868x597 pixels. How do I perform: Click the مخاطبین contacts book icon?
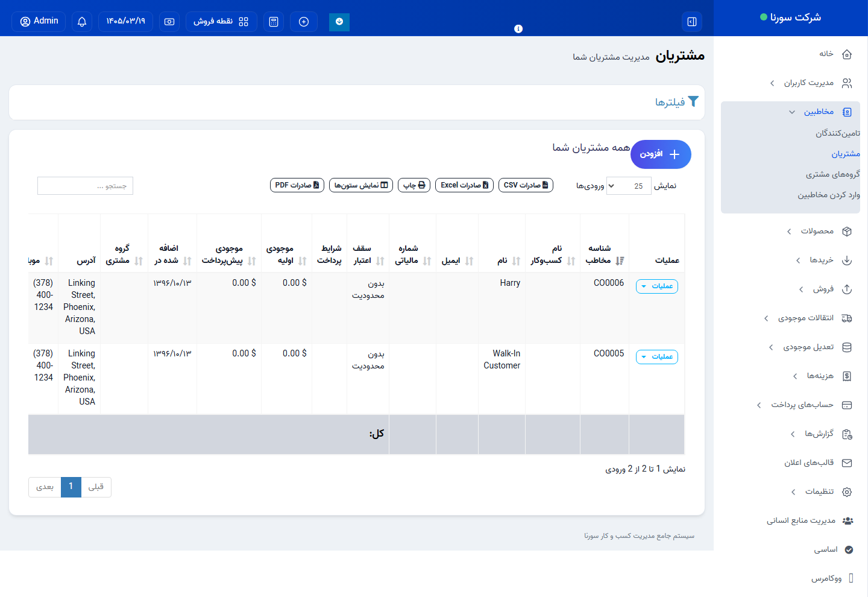[847, 112]
